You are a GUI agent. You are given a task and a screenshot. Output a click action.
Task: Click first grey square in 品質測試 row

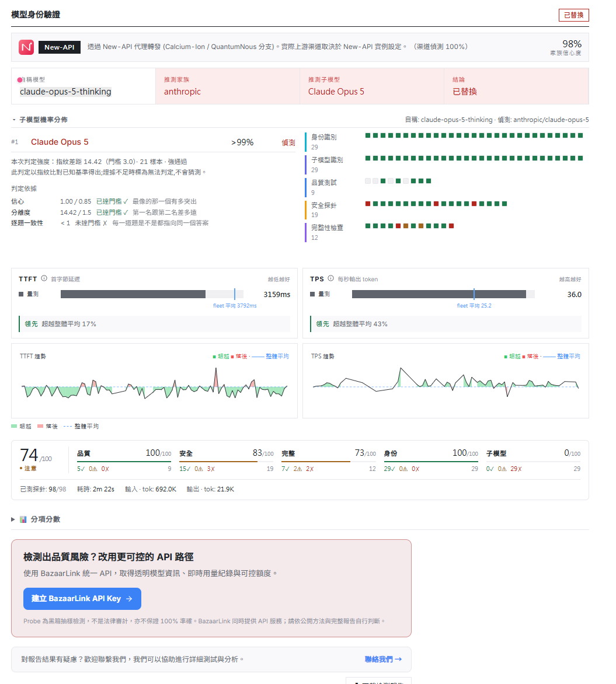[x=368, y=181]
